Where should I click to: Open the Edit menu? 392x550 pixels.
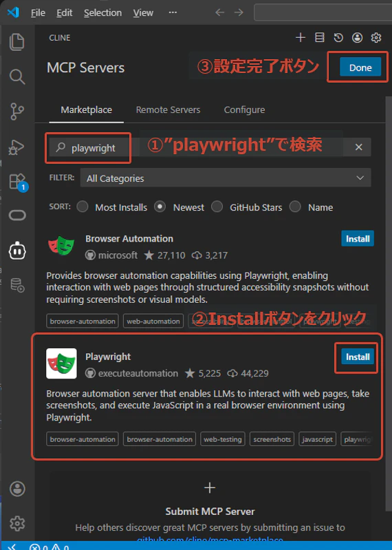pyautogui.click(x=65, y=12)
